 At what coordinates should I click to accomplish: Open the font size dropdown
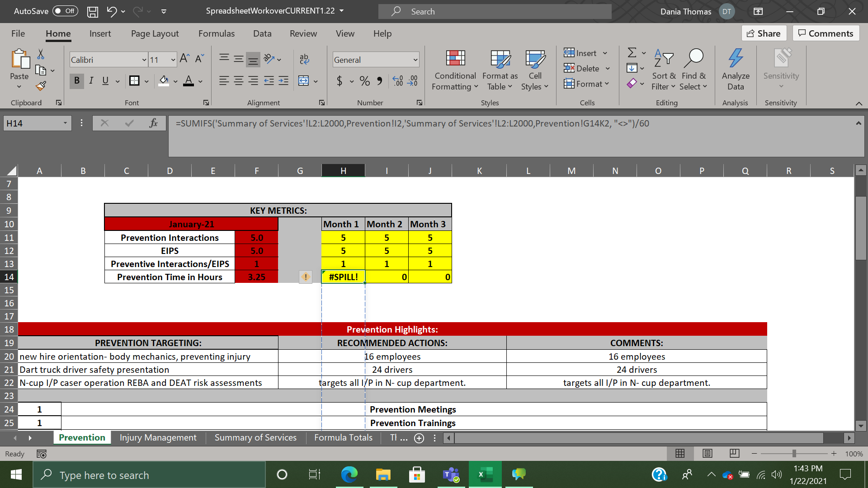click(x=173, y=60)
